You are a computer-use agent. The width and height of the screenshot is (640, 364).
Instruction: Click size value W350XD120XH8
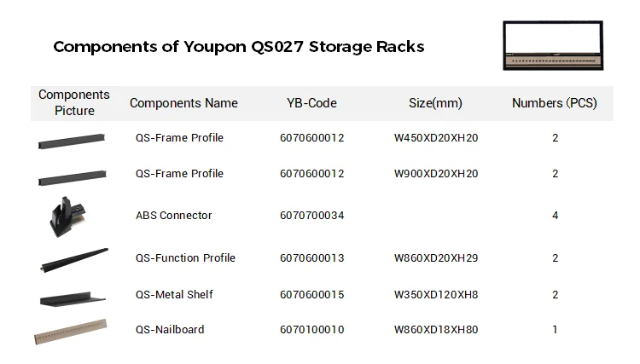click(436, 295)
